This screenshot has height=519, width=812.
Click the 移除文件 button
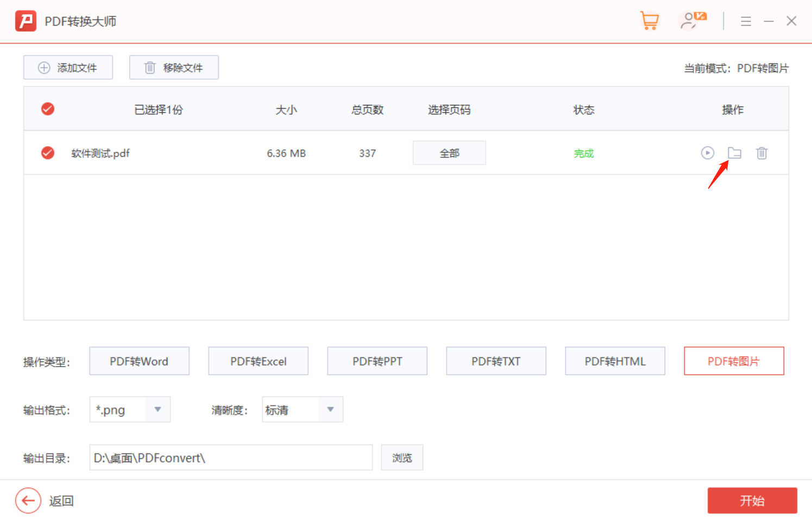tap(174, 67)
